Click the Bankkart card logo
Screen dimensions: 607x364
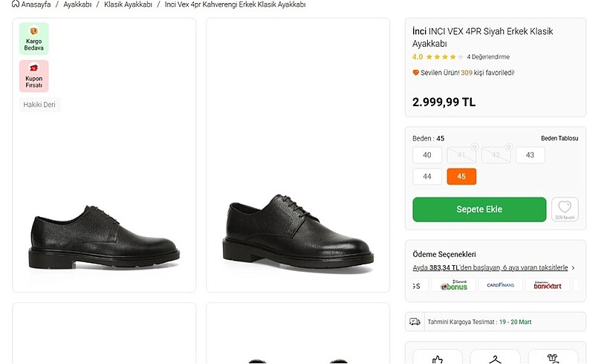click(x=547, y=285)
